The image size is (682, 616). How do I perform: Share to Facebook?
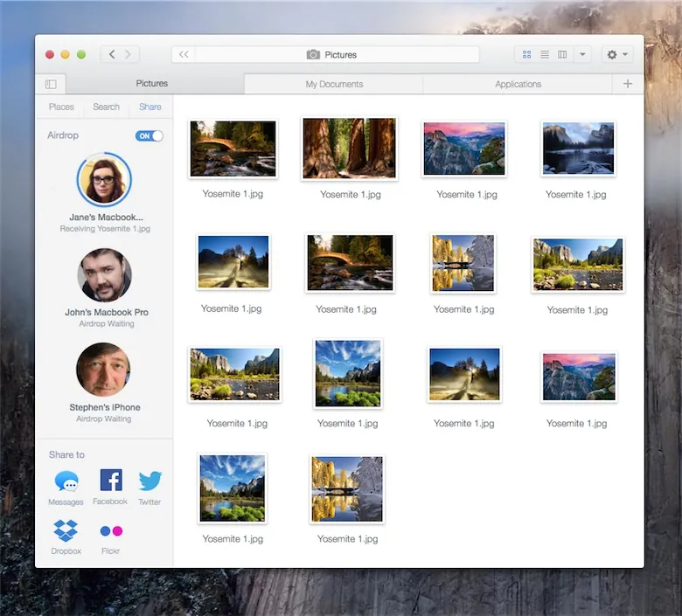click(110, 487)
